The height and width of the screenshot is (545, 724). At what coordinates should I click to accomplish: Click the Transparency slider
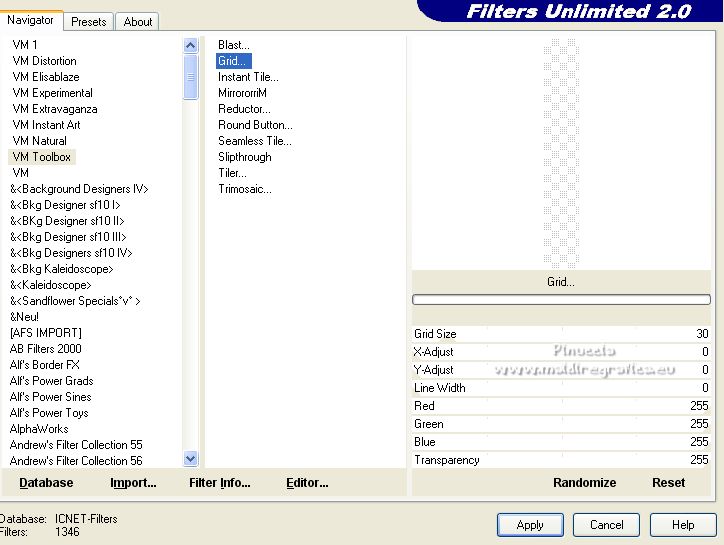pos(561,460)
